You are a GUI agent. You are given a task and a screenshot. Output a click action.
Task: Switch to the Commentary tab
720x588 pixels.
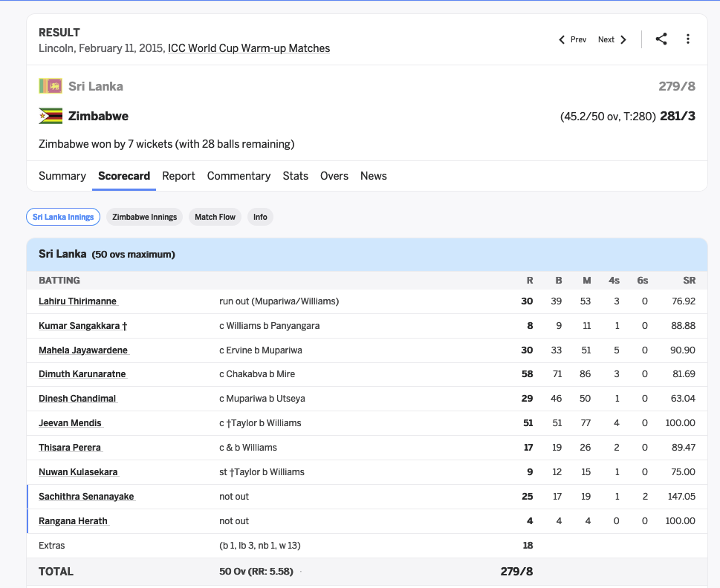click(239, 176)
